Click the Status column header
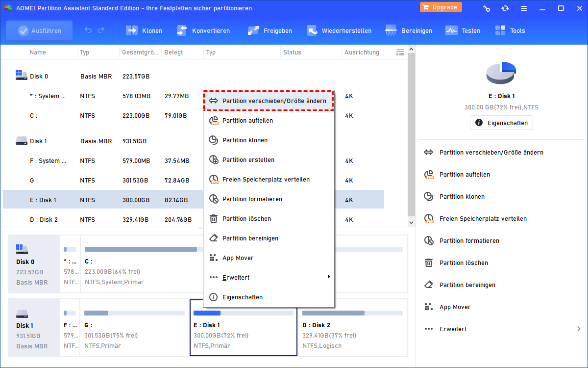This screenshot has height=368, width=588. point(292,52)
